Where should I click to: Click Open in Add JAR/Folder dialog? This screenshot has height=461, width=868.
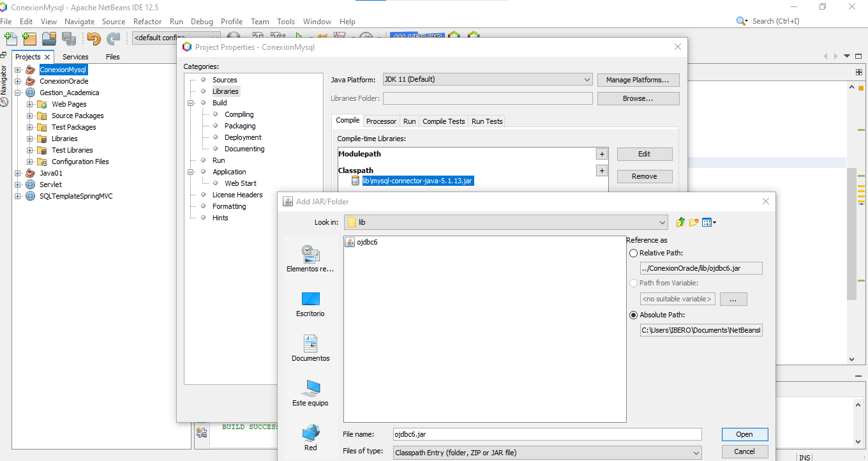(x=745, y=434)
